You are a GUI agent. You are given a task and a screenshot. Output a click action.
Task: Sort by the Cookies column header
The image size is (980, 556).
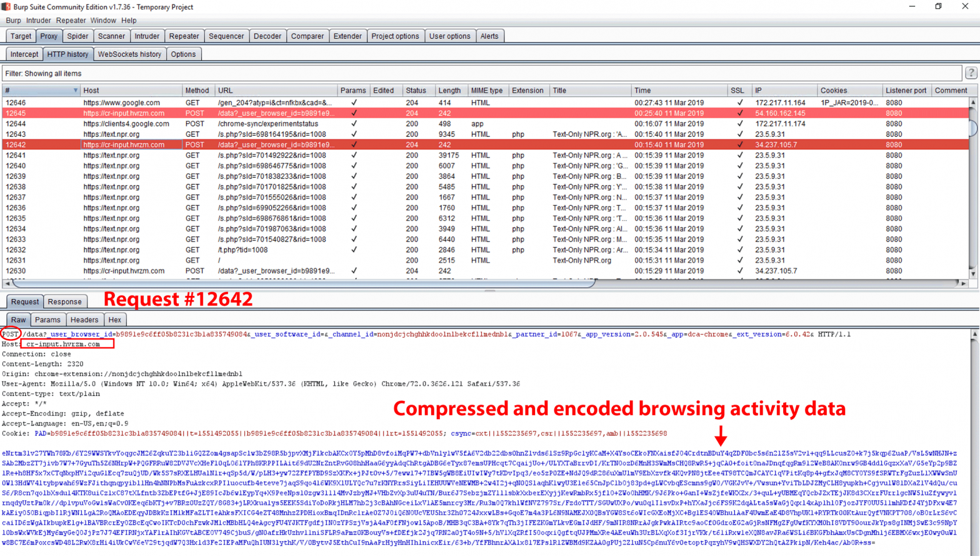849,91
